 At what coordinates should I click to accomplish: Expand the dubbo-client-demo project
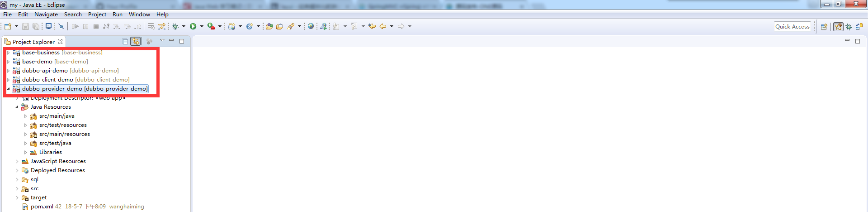click(x=8, y=80)
